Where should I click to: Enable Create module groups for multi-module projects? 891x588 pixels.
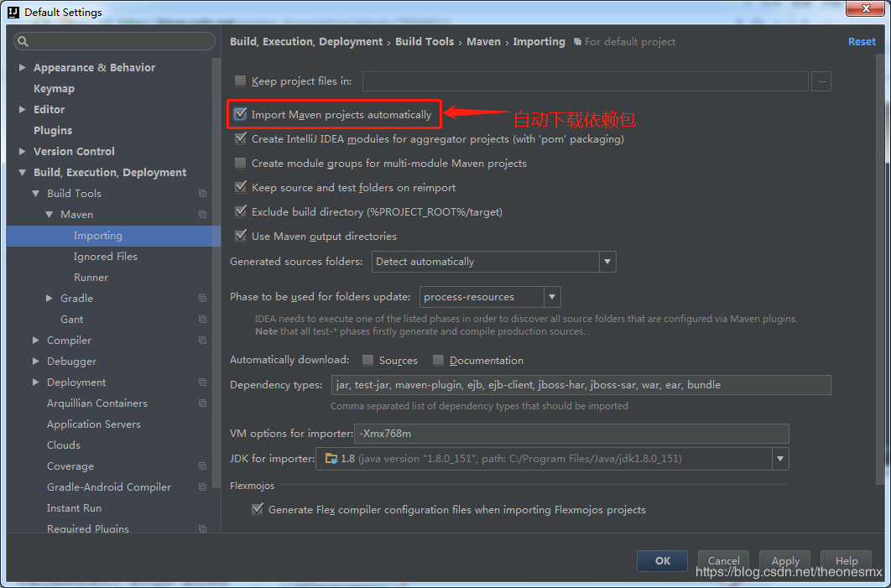click(240, 164)
